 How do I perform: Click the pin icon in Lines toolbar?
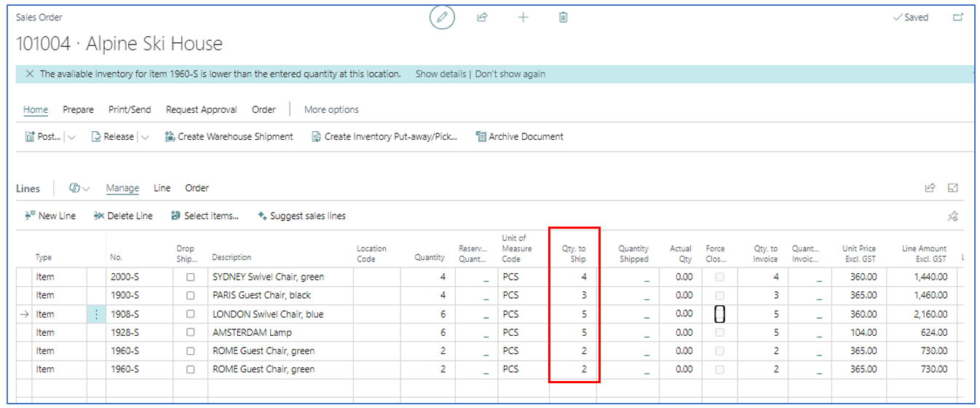pyautogui.click(x=952, y=216)
